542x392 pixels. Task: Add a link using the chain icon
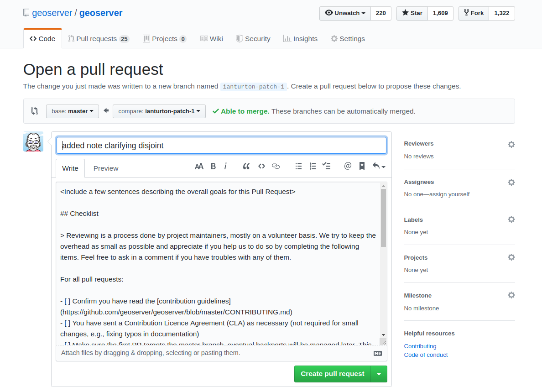point(276,166)
